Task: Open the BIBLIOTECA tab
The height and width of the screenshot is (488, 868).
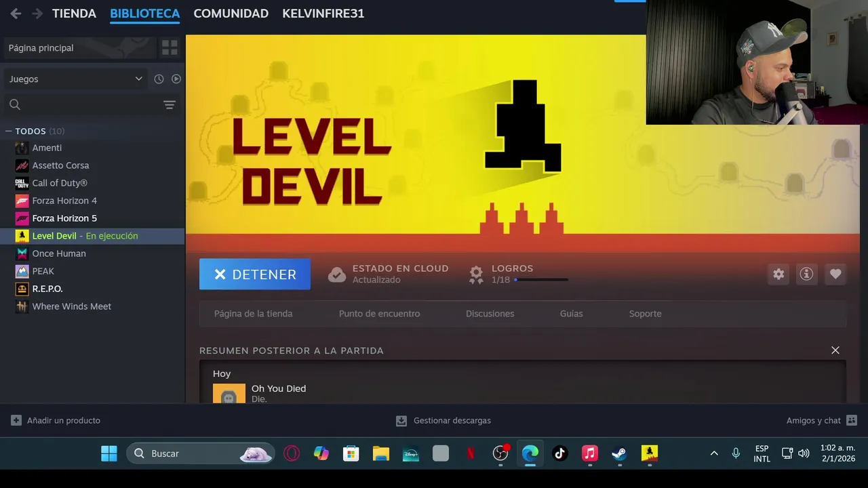Action: [145, 14]
